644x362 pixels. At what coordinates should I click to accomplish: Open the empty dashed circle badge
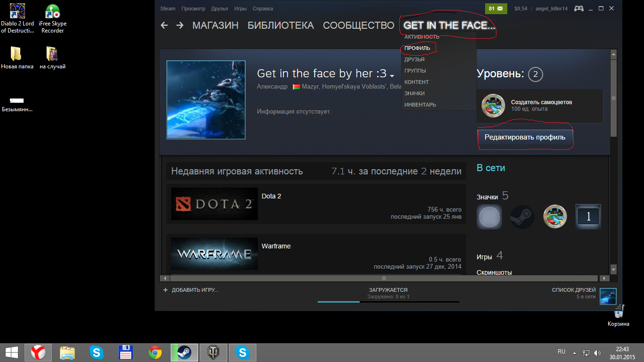(x=489, y=217)
